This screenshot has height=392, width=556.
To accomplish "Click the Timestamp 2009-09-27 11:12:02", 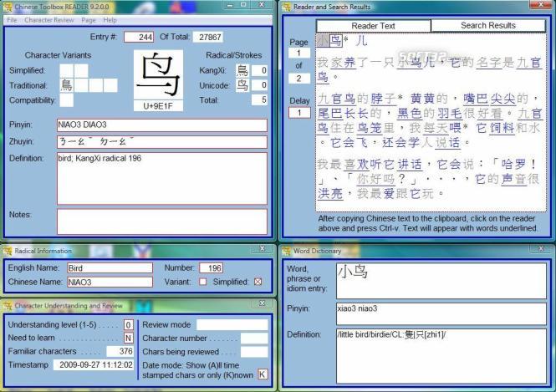I will (x=94, y=364).
